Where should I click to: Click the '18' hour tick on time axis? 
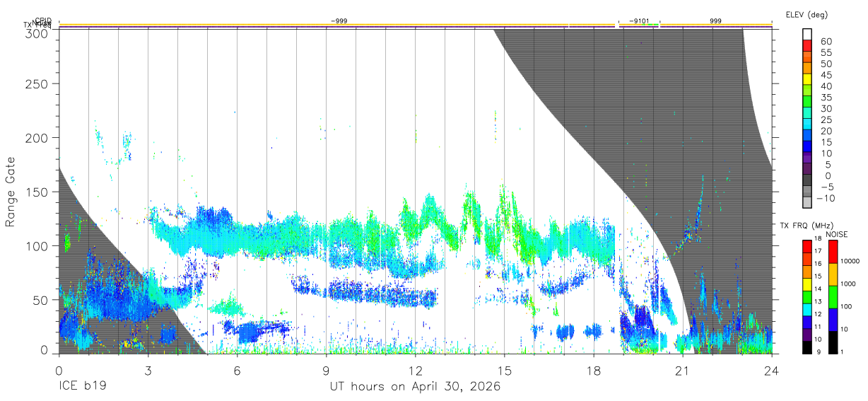click(593, 370)
